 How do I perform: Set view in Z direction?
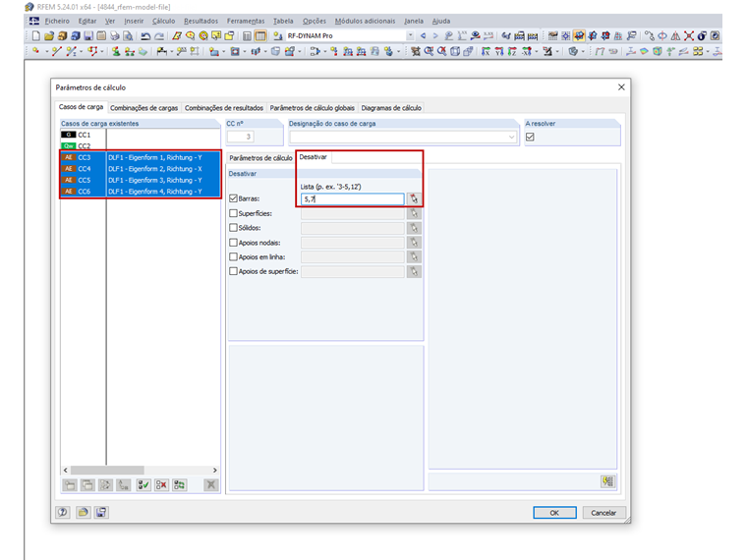click(512, 51)
